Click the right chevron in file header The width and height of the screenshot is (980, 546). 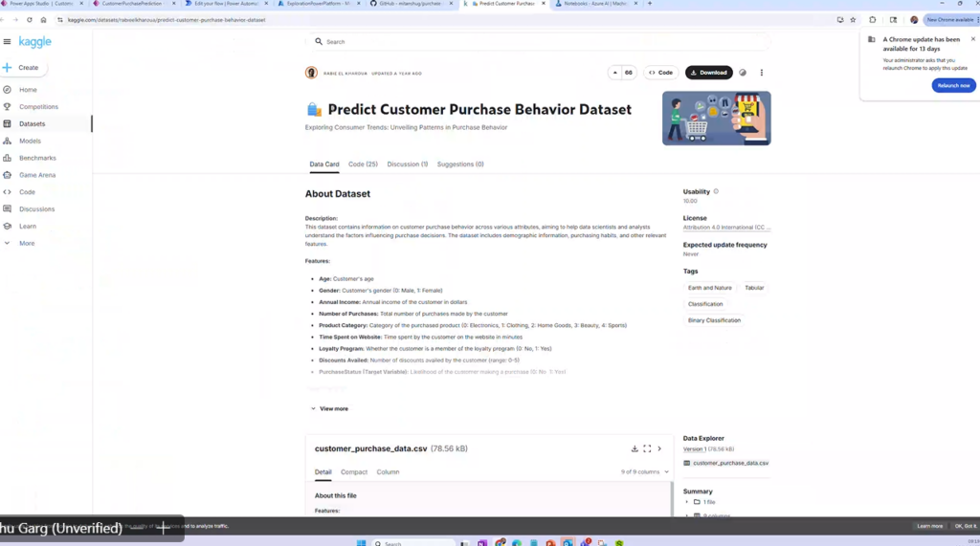(659, 448)
